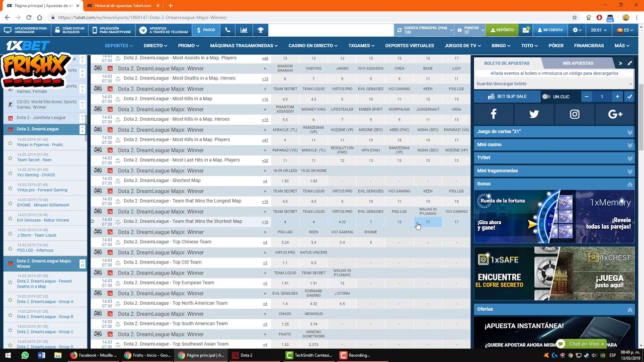This screenshot has height=362, width=644.
Task: Open Deportes Virtuales menu item
Action: click(x=410, y=45)
